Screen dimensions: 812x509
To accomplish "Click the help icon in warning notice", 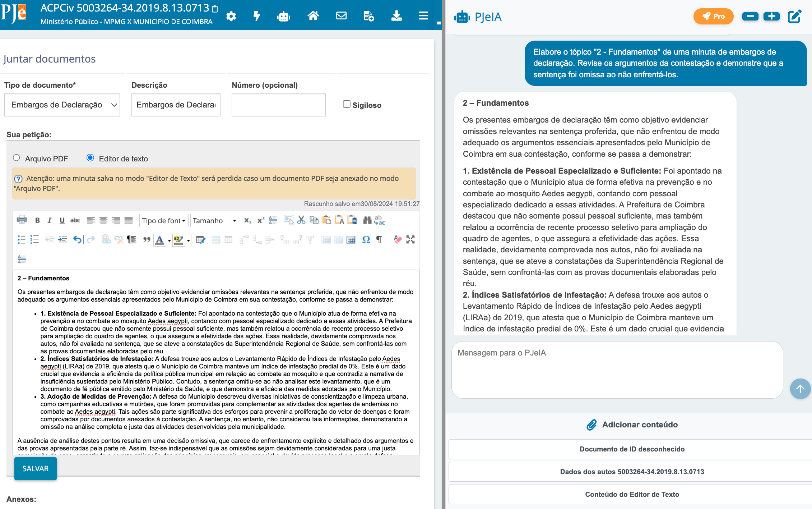I will pos(18,179).
